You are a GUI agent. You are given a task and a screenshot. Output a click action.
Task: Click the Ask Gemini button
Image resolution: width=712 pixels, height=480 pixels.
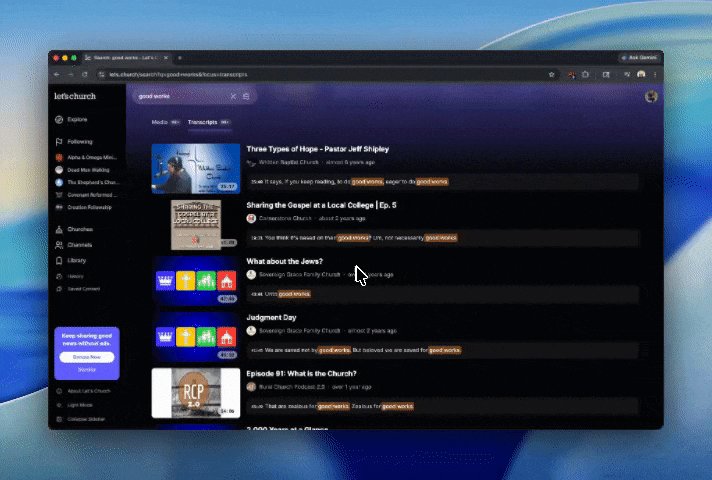pyautogui.click(x=639, y=58)
